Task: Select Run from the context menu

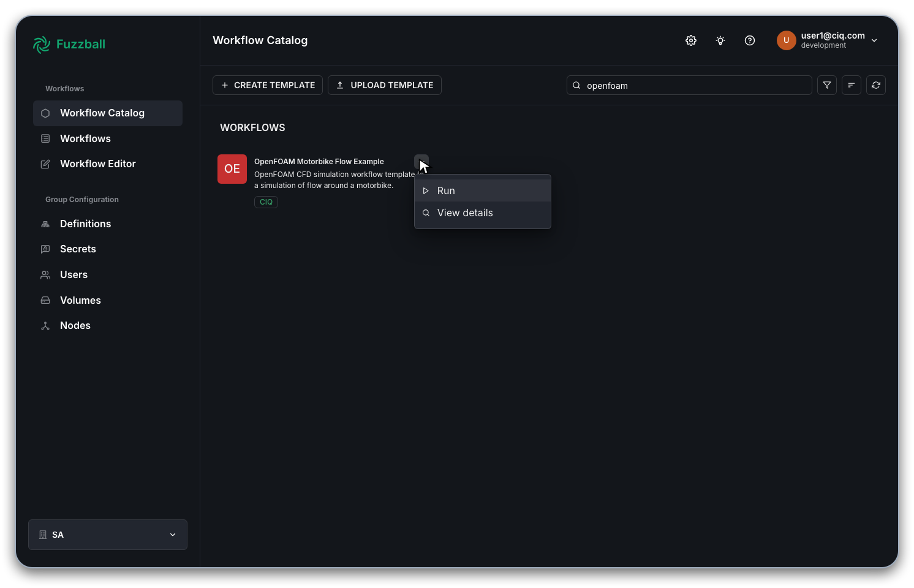Action: pyautogui.click(x=483, y=190)
